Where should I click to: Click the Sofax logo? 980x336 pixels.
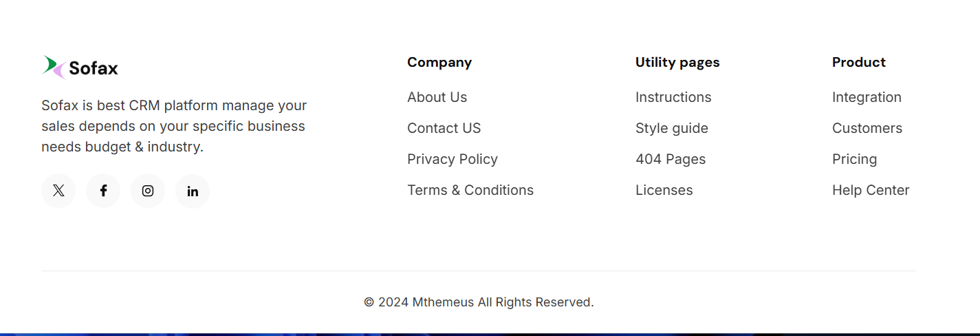(x=80, y=67)
